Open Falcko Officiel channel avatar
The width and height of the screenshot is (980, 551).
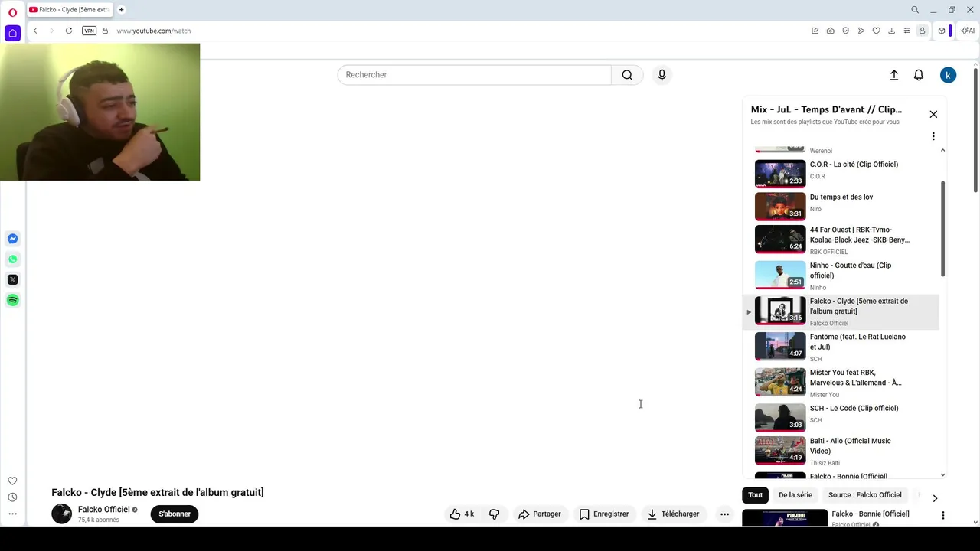point(61,514)
